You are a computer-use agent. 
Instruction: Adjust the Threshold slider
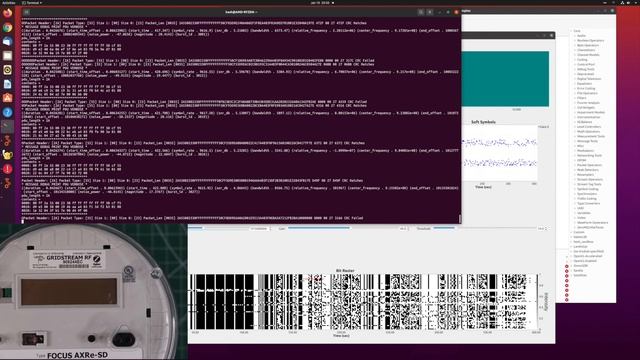click(x=484, y=228)
